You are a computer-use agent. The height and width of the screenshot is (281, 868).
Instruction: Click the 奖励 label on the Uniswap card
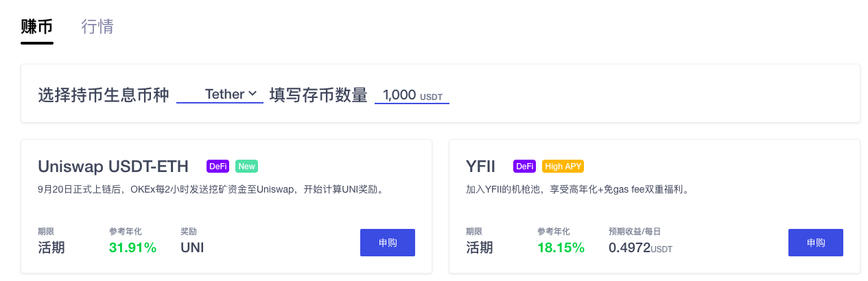189,232
